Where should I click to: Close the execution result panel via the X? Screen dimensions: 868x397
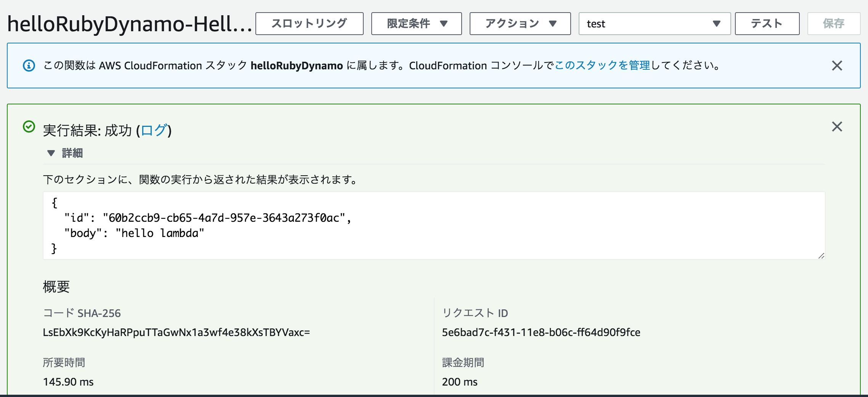coord(837,126)
